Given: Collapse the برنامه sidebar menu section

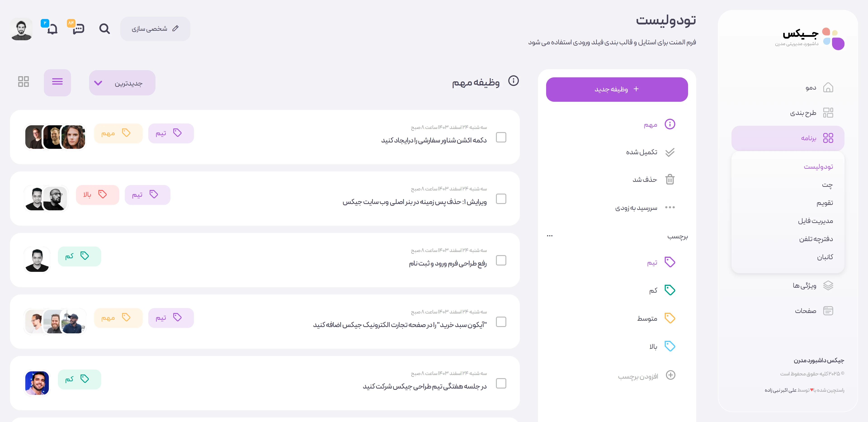Looking at the screenshot, I should coord(788,138).
